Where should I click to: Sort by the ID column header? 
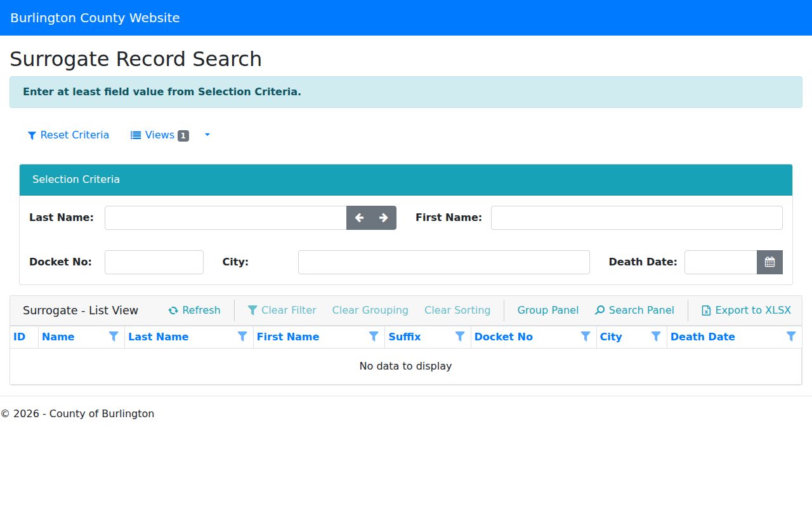[x=20, y=337]
